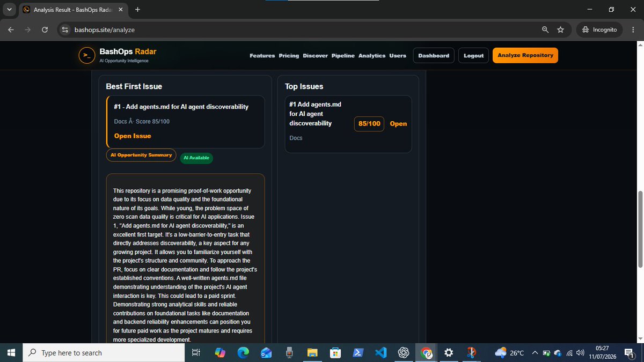Click the green AI Available badge
This screenshot has width=644, height=362.
196,158
